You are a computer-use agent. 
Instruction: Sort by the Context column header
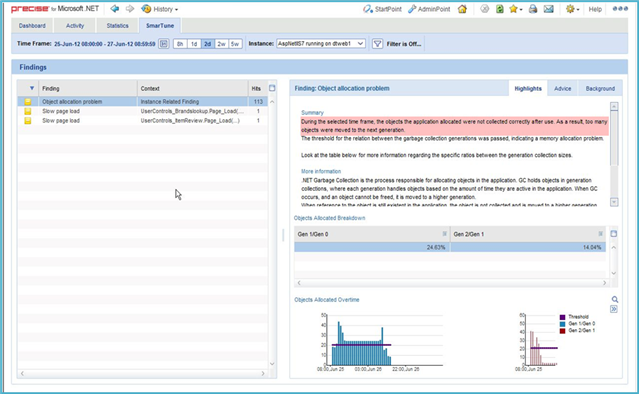pyautogui.click(x=193, y=88)
